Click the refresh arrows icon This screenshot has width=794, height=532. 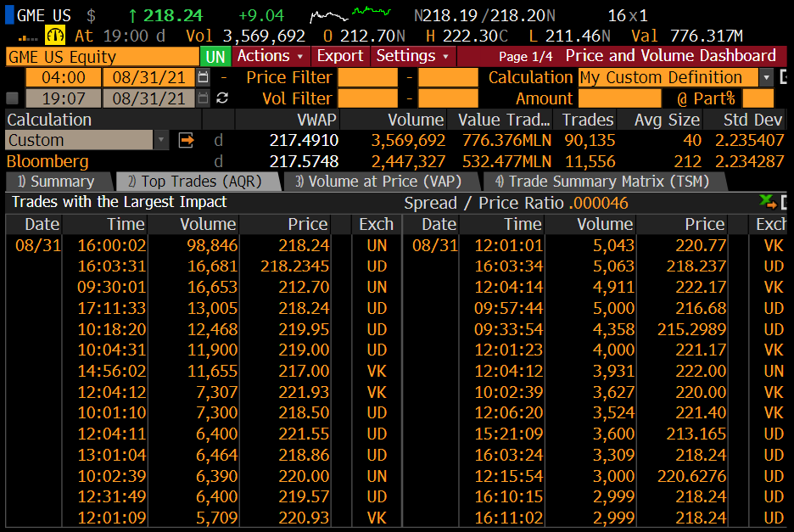[x=221, y=98]
